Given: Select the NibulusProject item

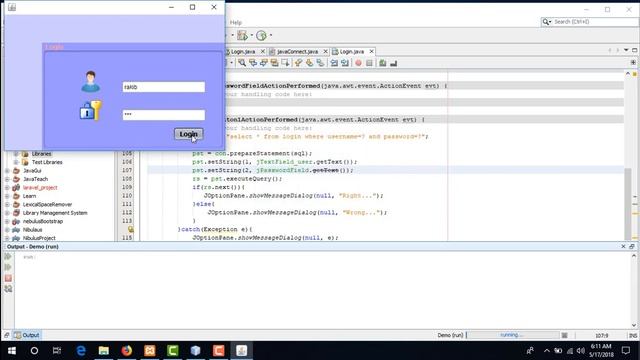Looking at the screenshot, I should (x=39, y=238).
